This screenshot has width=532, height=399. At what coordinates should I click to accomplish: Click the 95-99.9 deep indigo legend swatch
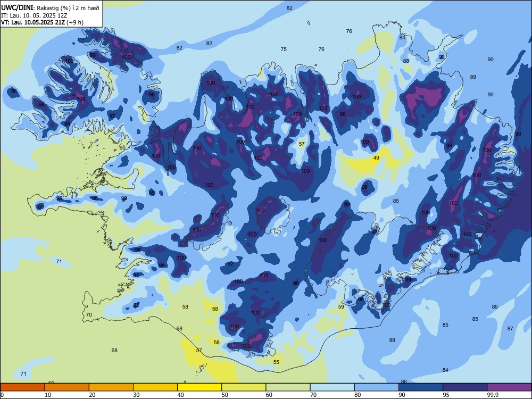click(x=465, y=387)
